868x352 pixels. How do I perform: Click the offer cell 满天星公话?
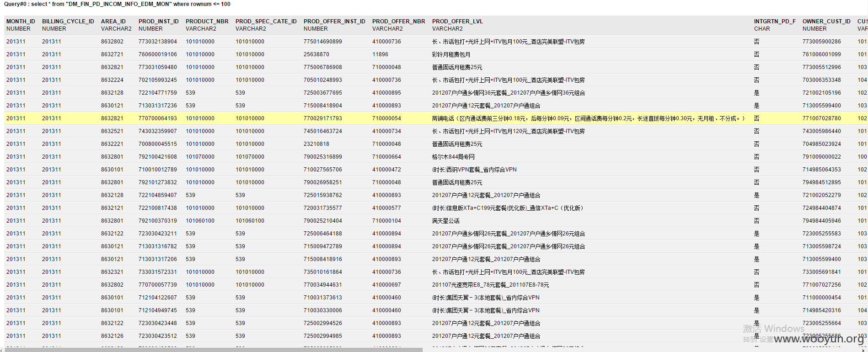pyautogui.click(x=446, y=221)
